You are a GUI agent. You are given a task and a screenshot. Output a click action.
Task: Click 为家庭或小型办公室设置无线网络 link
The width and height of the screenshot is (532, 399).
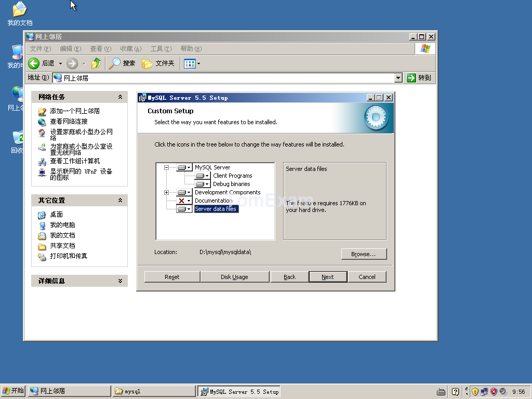click(x=82, y=149)
